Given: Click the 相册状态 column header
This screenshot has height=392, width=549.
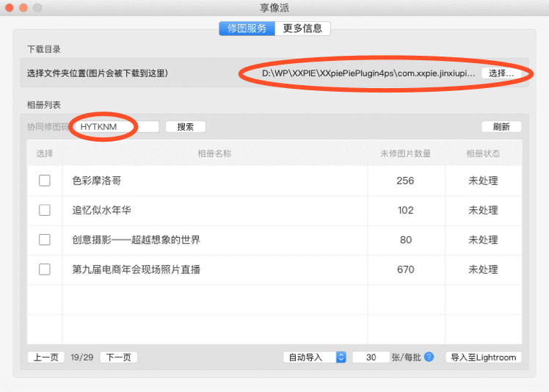Looking at the screenshot, I should [483, 153].
